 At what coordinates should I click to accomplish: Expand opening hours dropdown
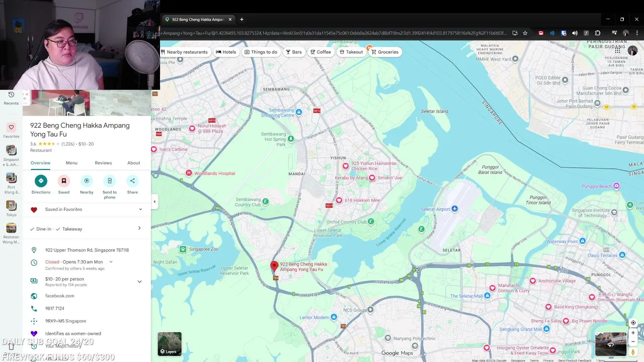coord(111,261)
